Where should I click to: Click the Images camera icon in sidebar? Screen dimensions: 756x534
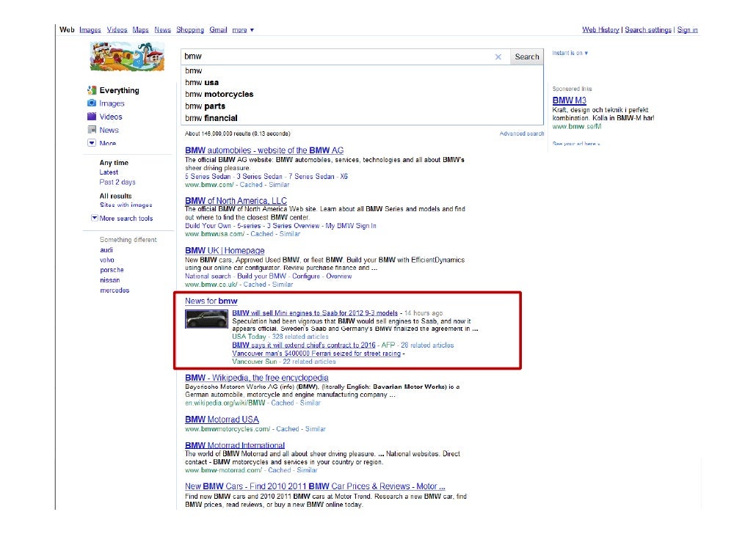[92, 103]
